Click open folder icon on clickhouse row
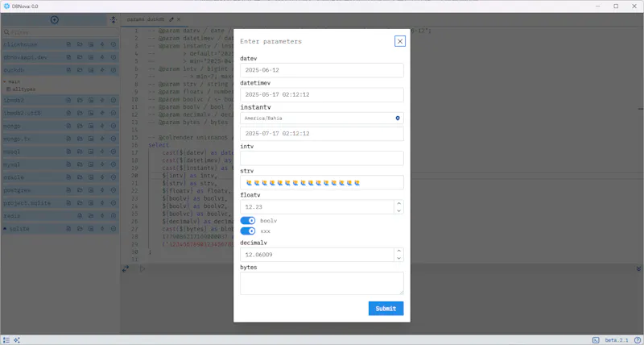644x345 pixels. click(80, 44)
